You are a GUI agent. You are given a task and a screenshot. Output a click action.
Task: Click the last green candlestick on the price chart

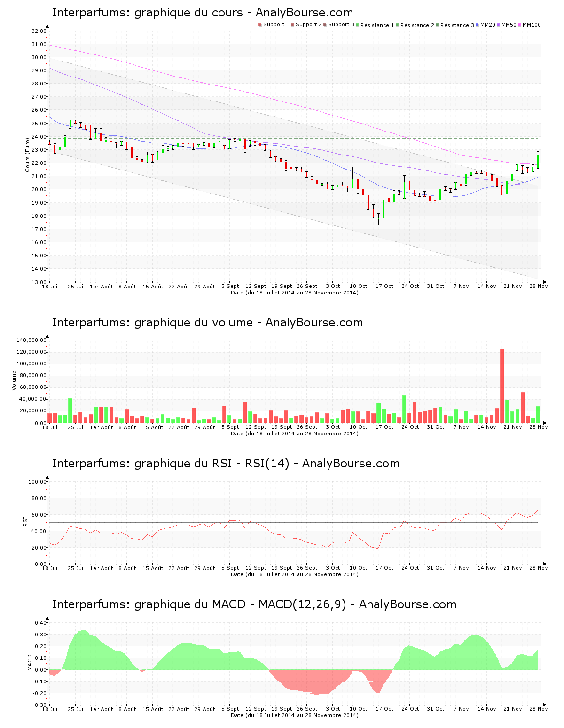(x=538, y=161)
